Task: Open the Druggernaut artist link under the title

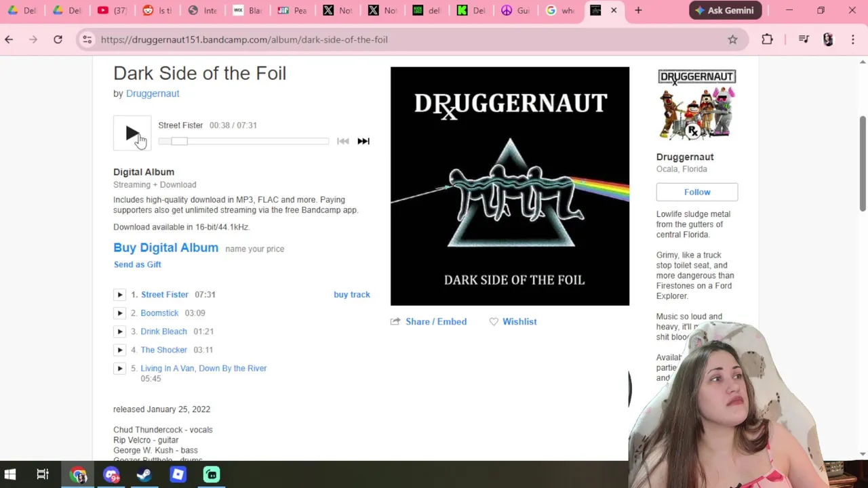Action: coord(153,94)
